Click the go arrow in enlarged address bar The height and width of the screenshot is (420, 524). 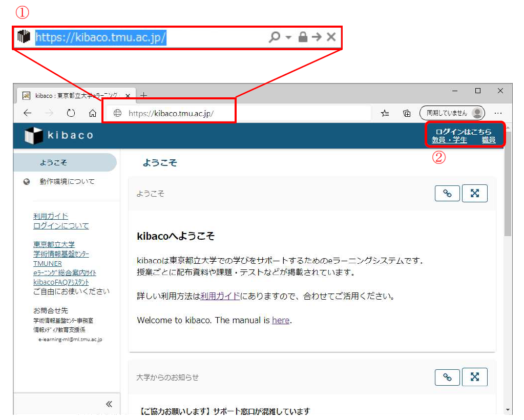[317, 37]
